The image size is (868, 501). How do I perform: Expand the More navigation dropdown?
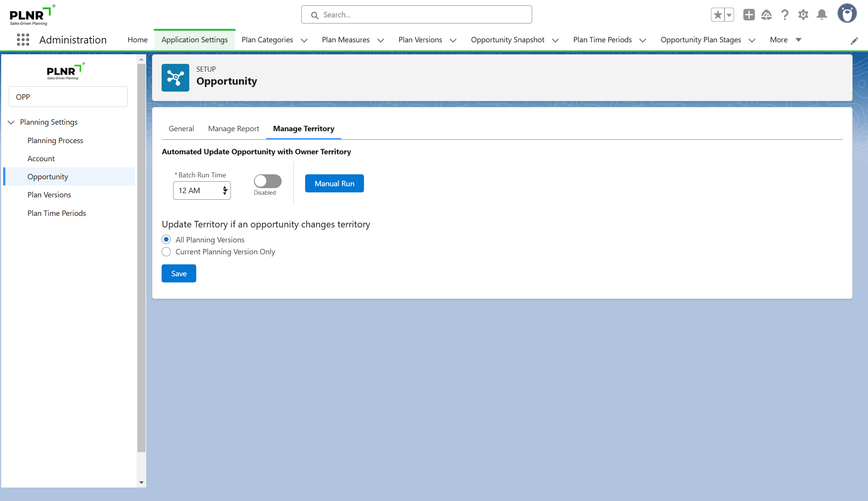click(x=785, y=40)
